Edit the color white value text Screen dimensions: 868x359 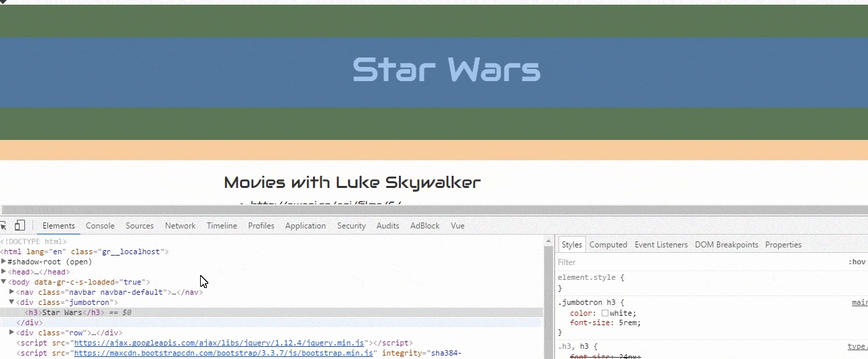[x=621, y=314]
